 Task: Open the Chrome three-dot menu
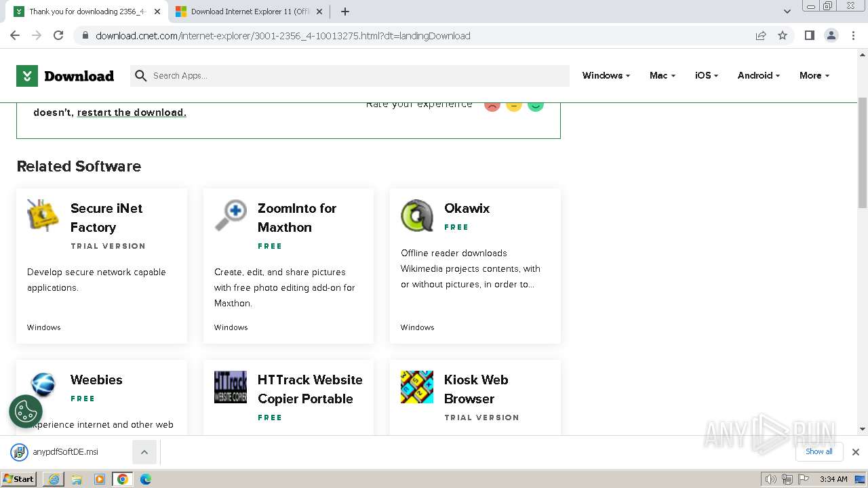coord(853,35)
